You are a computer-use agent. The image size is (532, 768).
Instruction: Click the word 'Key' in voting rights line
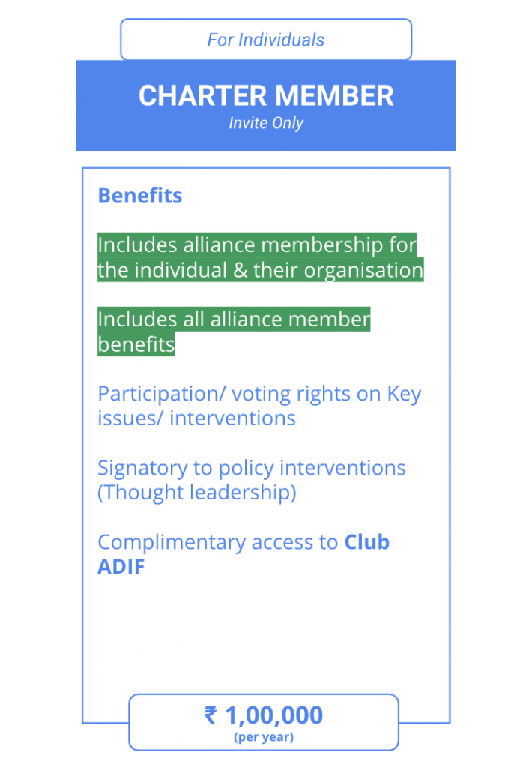click(405, 394)
